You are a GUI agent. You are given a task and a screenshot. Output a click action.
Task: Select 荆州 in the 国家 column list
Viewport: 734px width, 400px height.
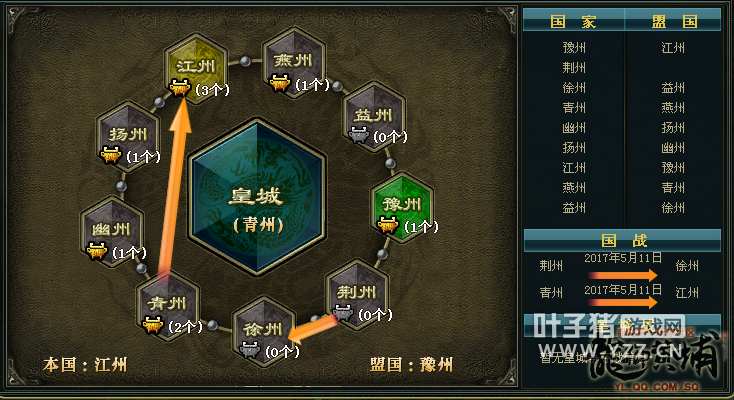point(574,68)
